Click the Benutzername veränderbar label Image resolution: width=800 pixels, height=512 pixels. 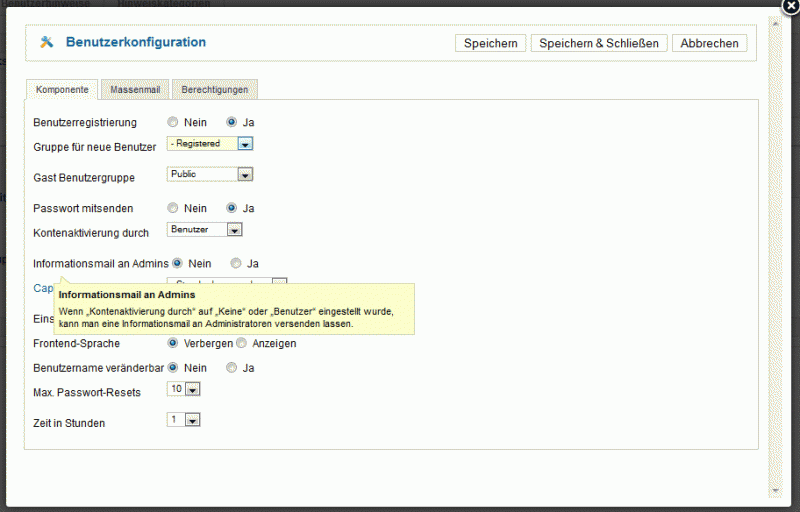[98, 368]
